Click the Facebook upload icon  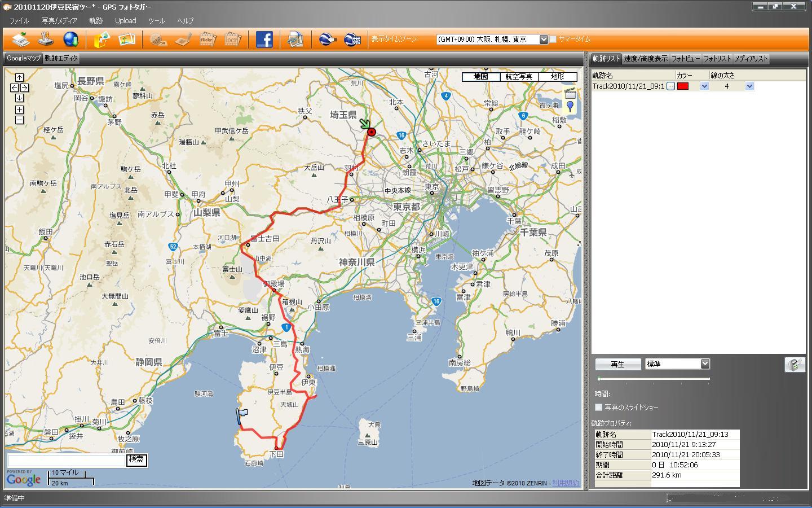tap(264, 40)
